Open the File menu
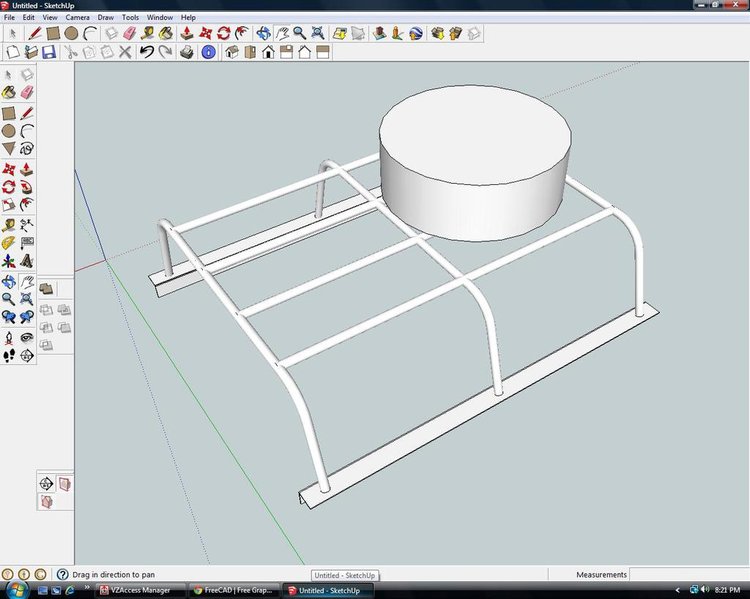This screenshot has width=750, height=599. pos(9,17)
